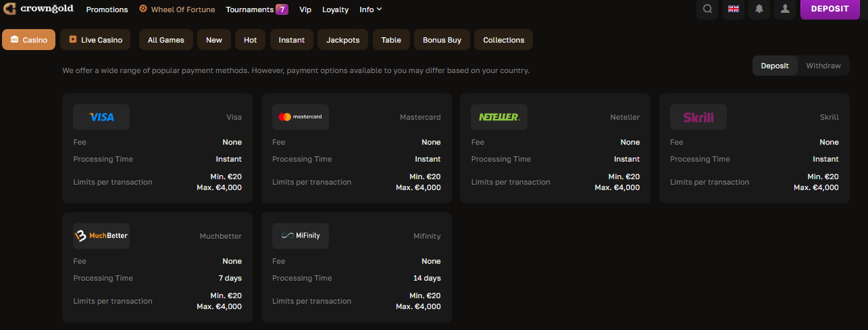Select the Mastercard payment logo

[301, 117]
